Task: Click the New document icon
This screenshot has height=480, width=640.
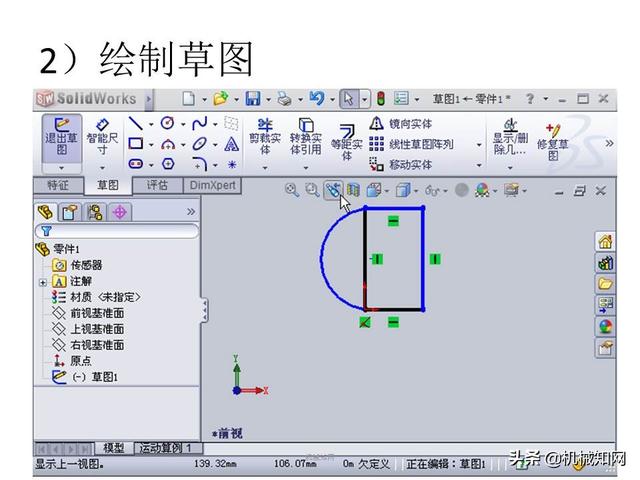Action: click(189, 99)
